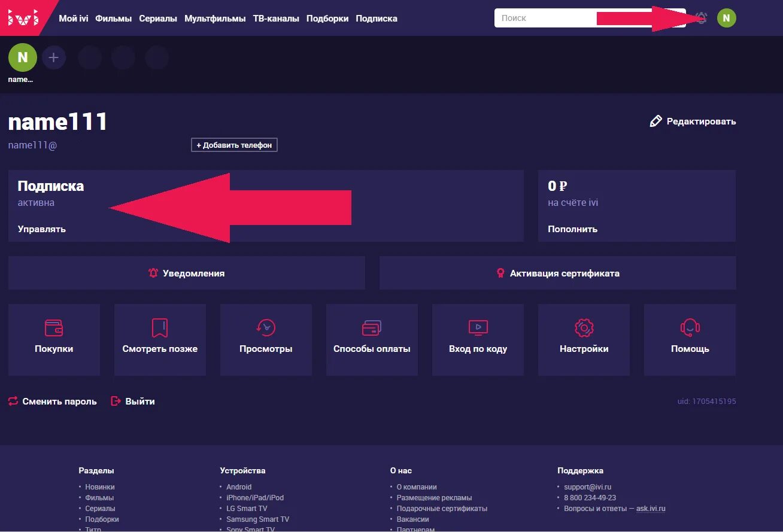Click Управлять under Подписка
The image size is (783, 532).
pos(41,229)
